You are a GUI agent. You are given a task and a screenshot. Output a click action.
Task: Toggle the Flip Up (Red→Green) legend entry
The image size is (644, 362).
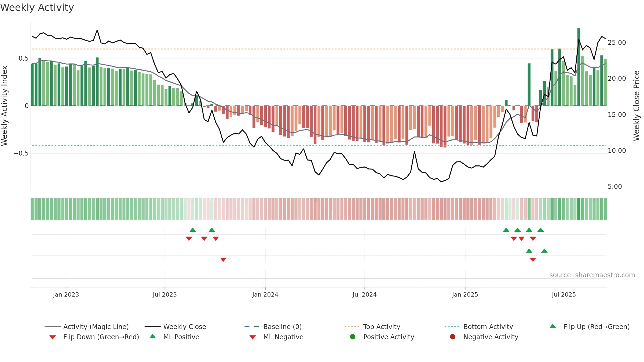590,327
